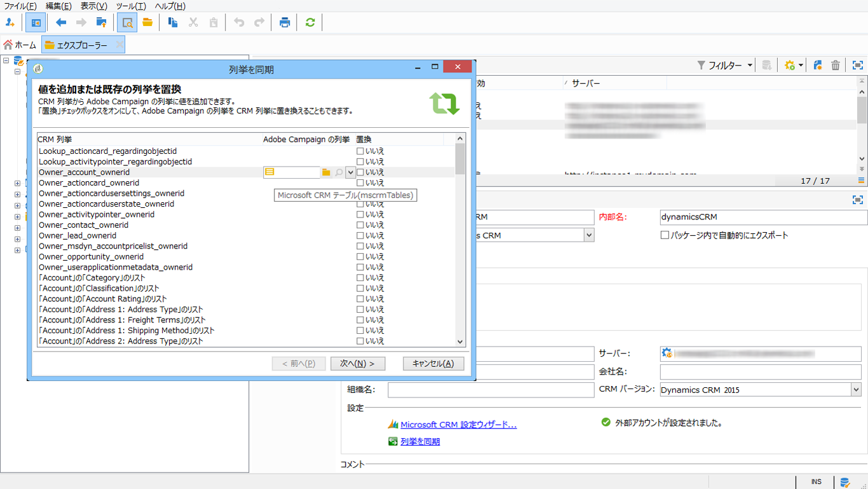
Task: Check 置換 box for「Account」の「Account Rating」のリスト
Action: click(360, 299)
